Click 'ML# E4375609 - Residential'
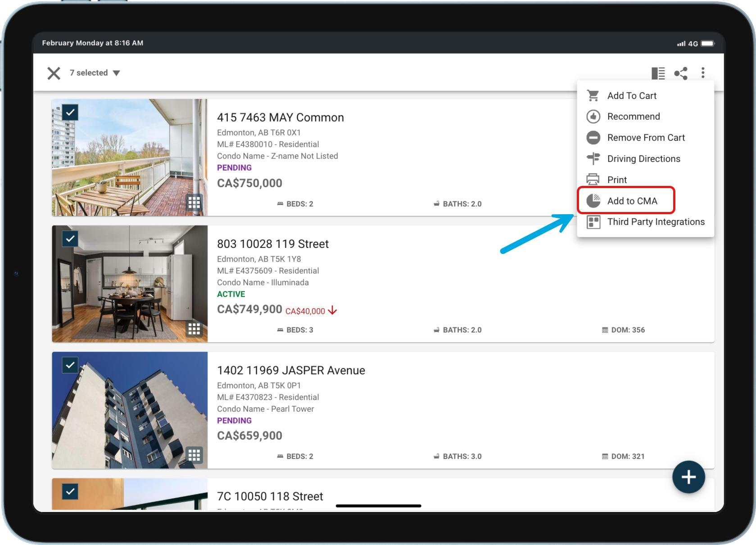756x545 pixels. coord(268,271)
